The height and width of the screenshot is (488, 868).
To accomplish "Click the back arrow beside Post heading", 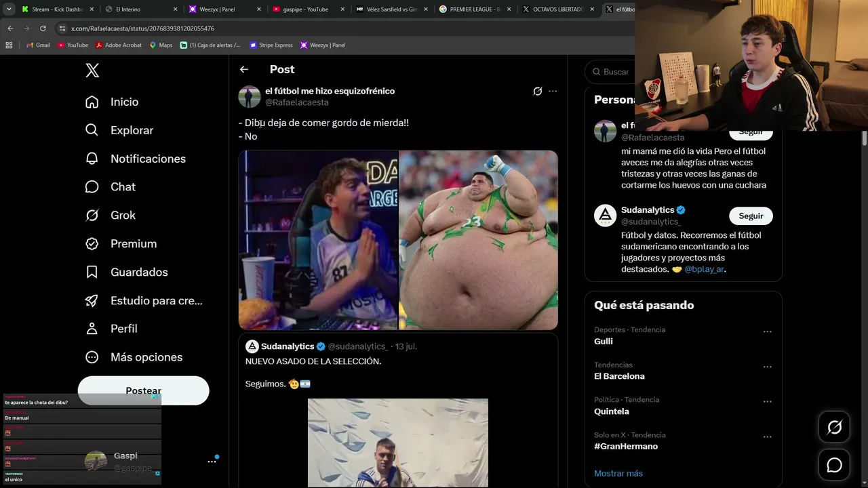I will tap(244, 69).
